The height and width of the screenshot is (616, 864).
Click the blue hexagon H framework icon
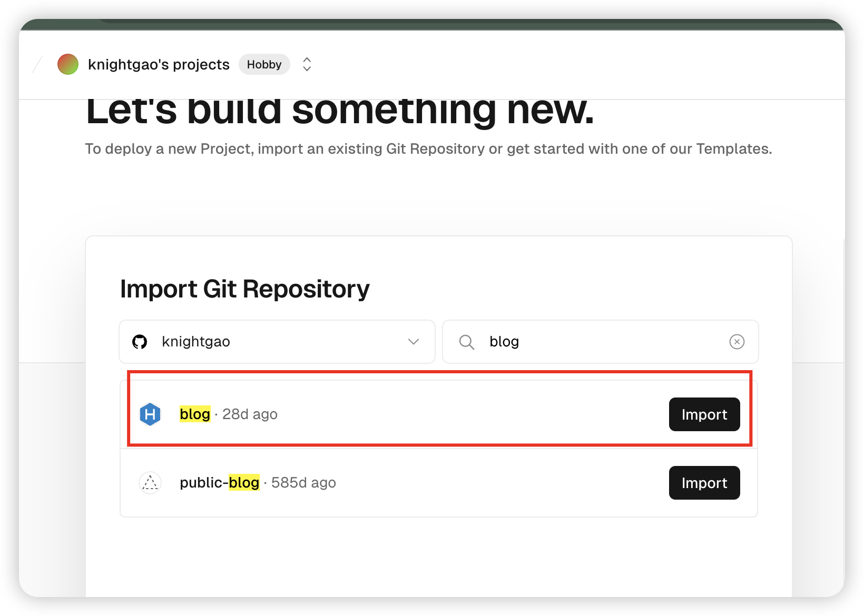(x=150, y=414)
